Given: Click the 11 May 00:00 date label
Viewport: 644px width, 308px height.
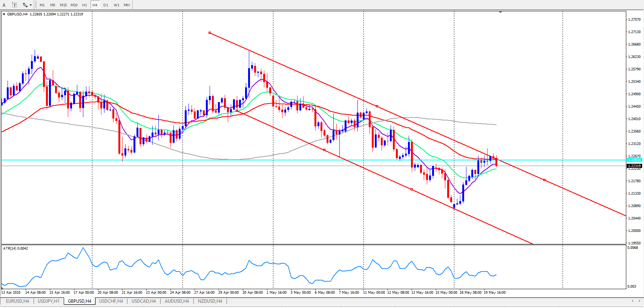Looking at the screenshot, I should [374, 293].
